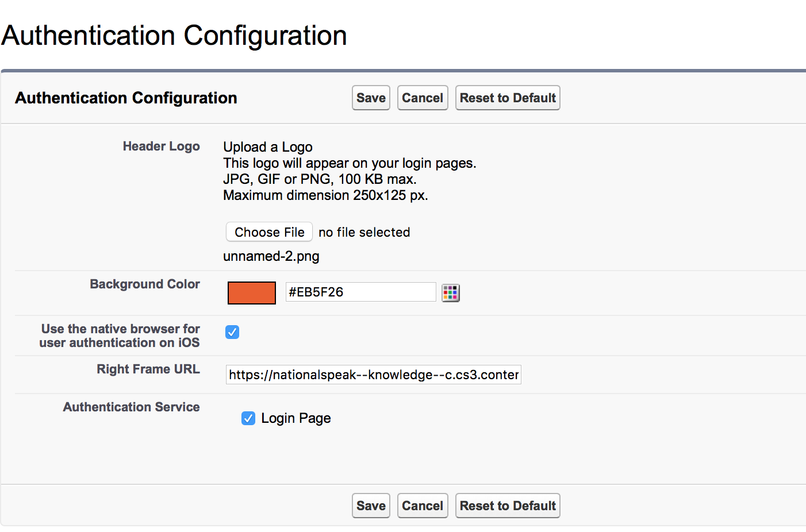This screenshot has height=532, width=806.
Task: Uncheck the Login Page checkbox
Action: point(248,418)
